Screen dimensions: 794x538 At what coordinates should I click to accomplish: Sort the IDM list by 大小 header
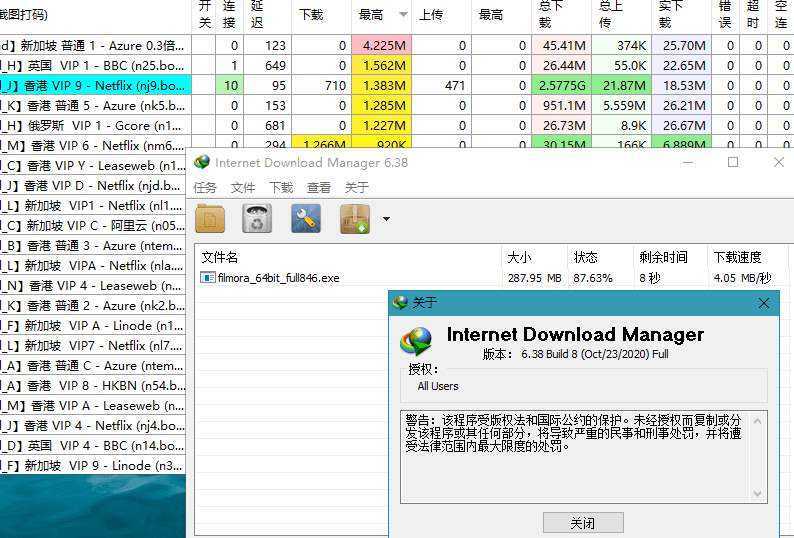click(x=534, y=257)
